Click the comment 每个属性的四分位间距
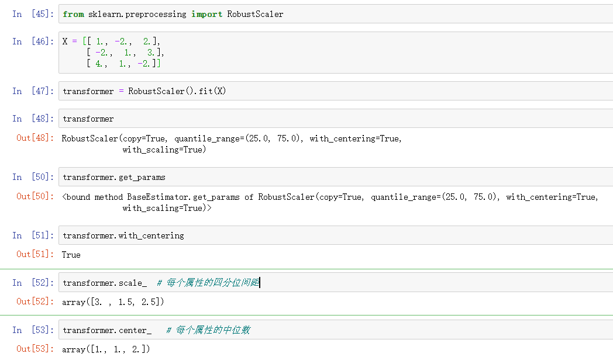Screen dimensions: 613x364 pos(208,282)
